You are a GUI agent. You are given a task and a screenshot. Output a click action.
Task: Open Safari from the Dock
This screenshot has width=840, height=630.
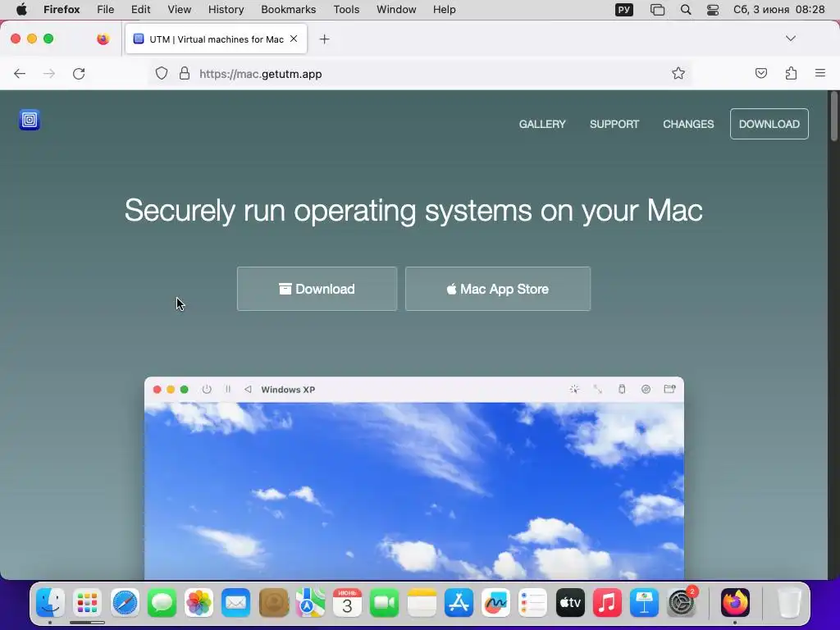(x=125, y=603)
